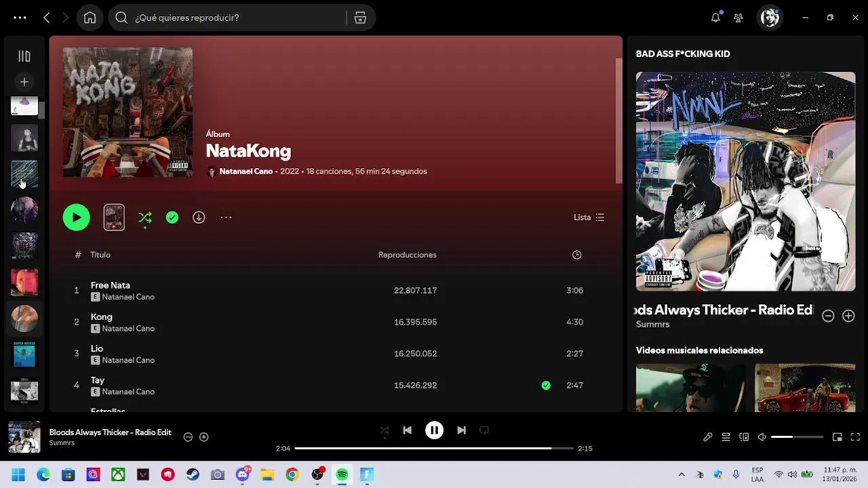Open the Browse icon inside search bar
The image size is (868, 488).
pyautogui.click(x=360, y=18)
